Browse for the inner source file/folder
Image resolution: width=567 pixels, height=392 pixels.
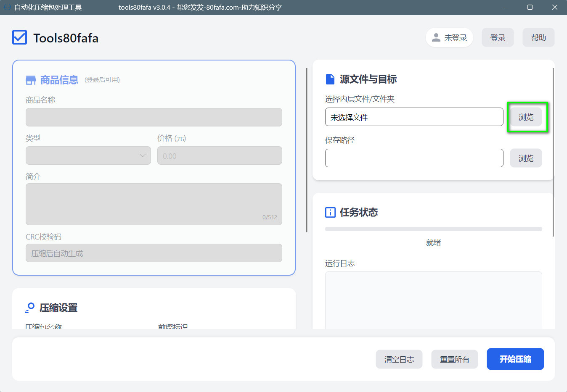coord(526,117)
